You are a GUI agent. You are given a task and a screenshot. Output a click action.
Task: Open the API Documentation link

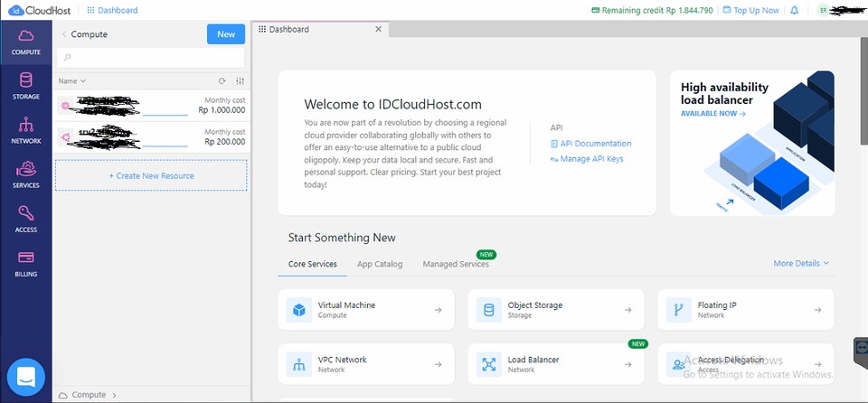590,144
